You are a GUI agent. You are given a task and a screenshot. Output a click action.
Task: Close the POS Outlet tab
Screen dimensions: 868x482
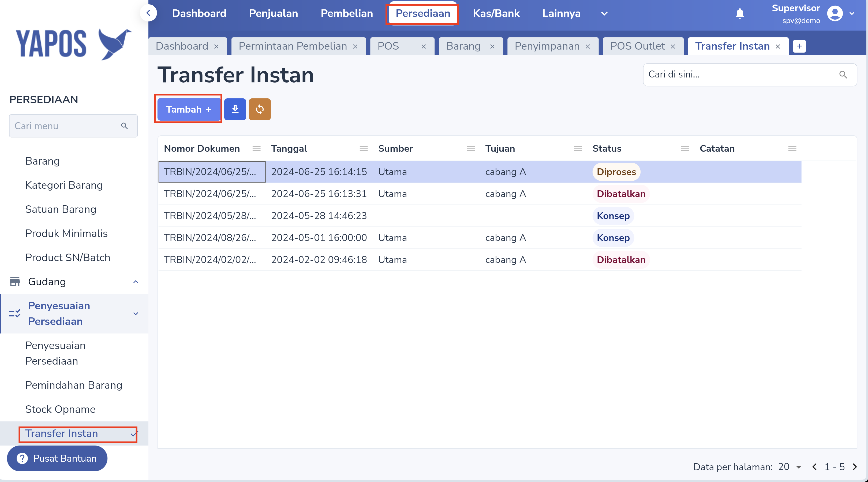coord(673,47)
